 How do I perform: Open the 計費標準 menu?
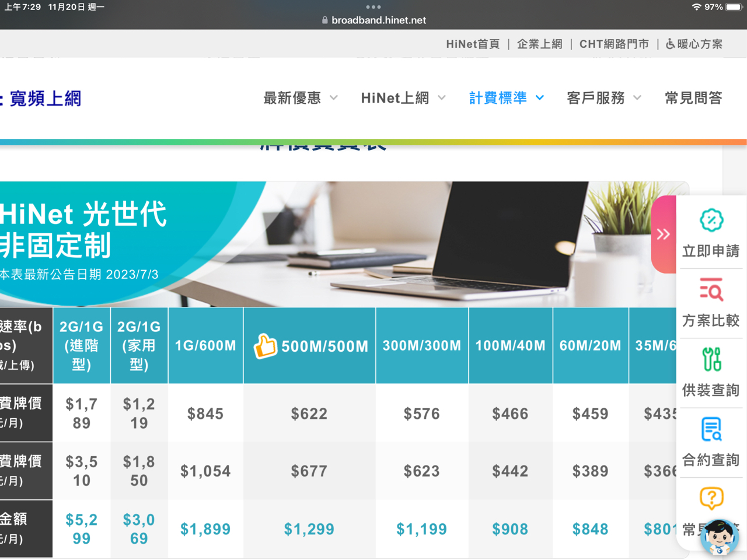click(498, 98)
